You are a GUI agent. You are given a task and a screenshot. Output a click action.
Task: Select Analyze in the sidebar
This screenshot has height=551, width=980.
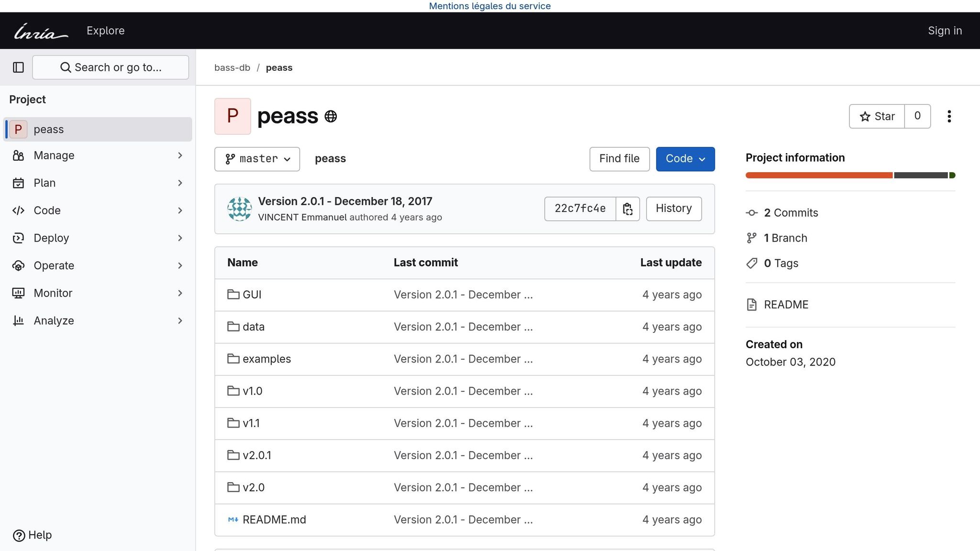[98, 320]
